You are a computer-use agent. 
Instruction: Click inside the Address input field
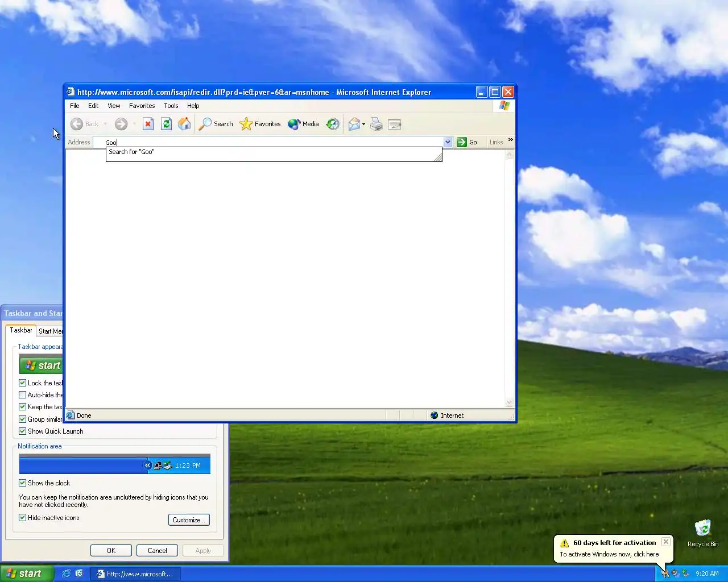coord(268,142)
